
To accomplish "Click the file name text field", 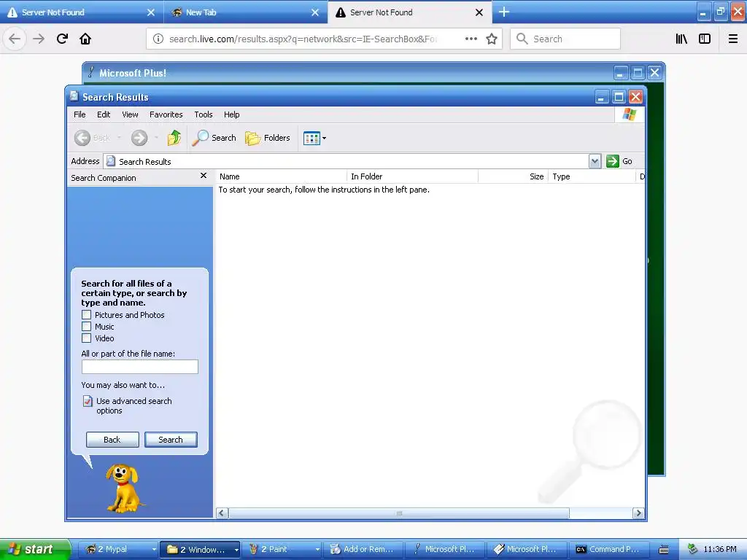I will tap(139, 367).
